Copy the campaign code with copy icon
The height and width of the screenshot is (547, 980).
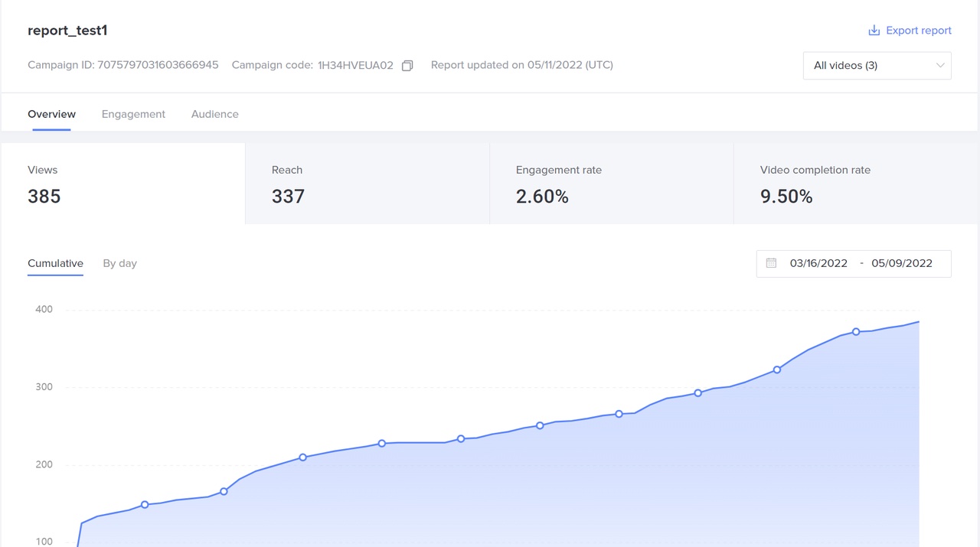407,66
